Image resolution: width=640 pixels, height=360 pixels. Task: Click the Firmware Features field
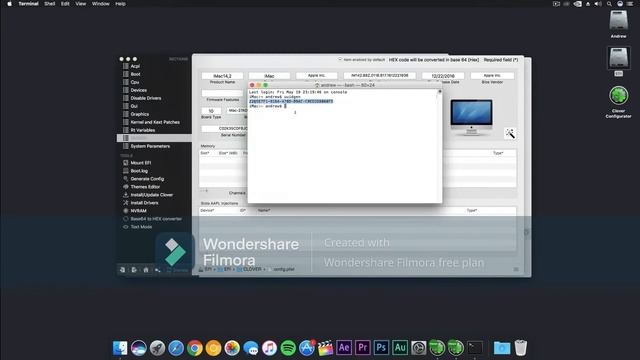click(222, 93)
